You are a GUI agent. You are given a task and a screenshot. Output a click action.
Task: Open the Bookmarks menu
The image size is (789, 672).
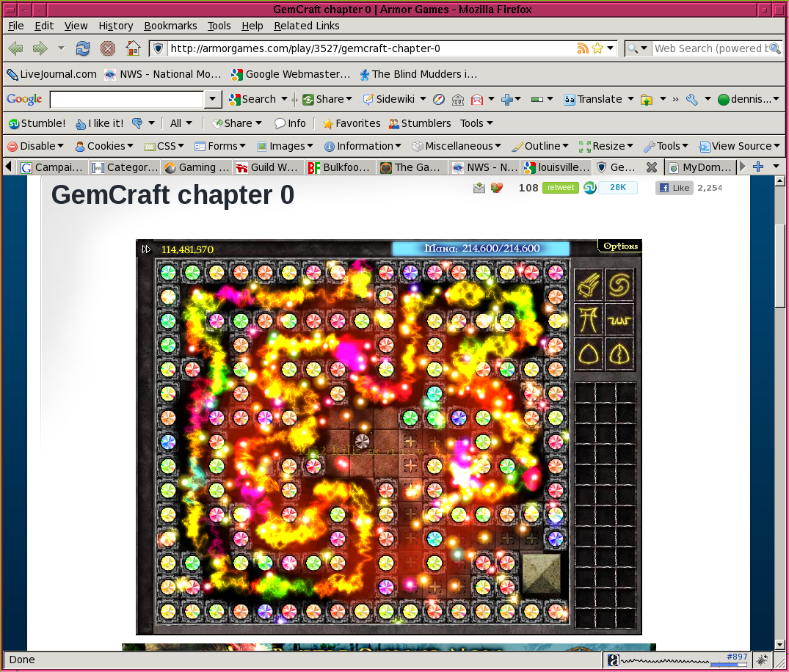(x=170, y=26)
